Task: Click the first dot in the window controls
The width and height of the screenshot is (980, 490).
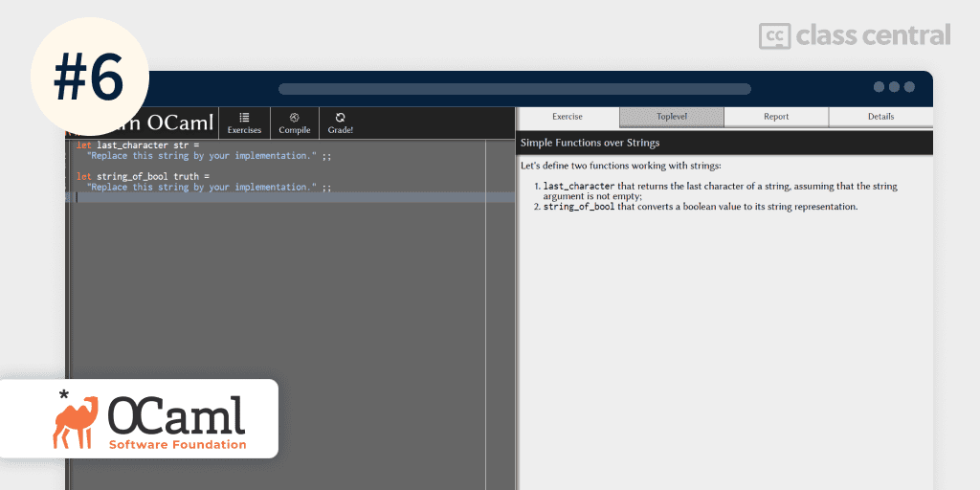Action: (880, 87)
